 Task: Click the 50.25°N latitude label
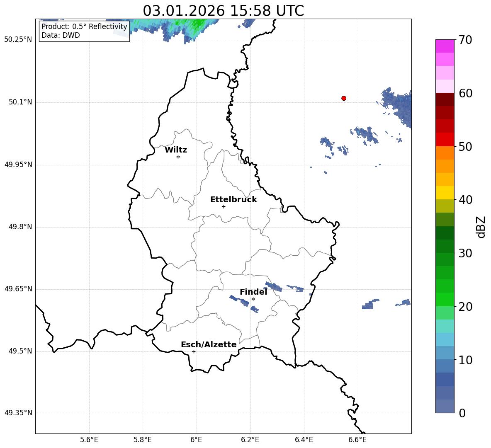(x=18, y=40)
